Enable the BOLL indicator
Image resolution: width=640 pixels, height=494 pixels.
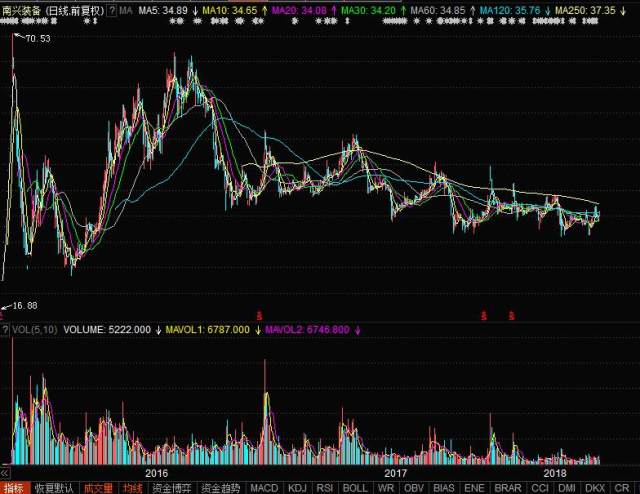[355, 487]
